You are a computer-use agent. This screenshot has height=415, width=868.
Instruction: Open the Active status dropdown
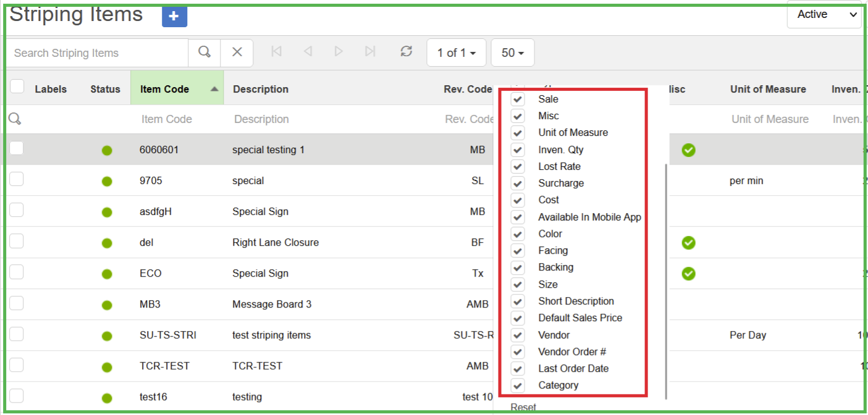[824, 15]
